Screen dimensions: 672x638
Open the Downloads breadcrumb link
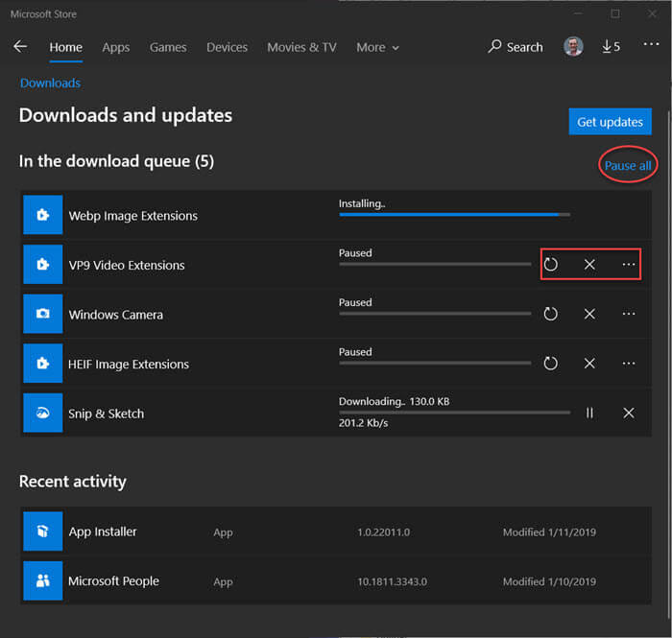point(50,83)
